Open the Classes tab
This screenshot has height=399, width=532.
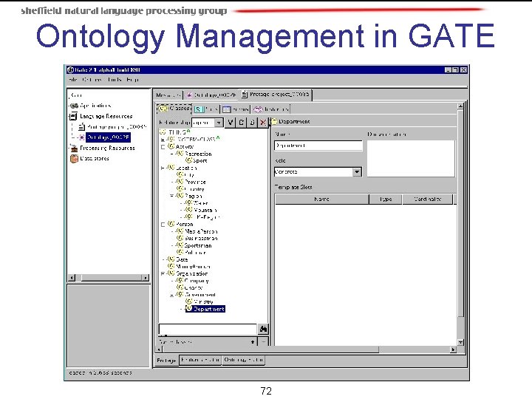174,109
